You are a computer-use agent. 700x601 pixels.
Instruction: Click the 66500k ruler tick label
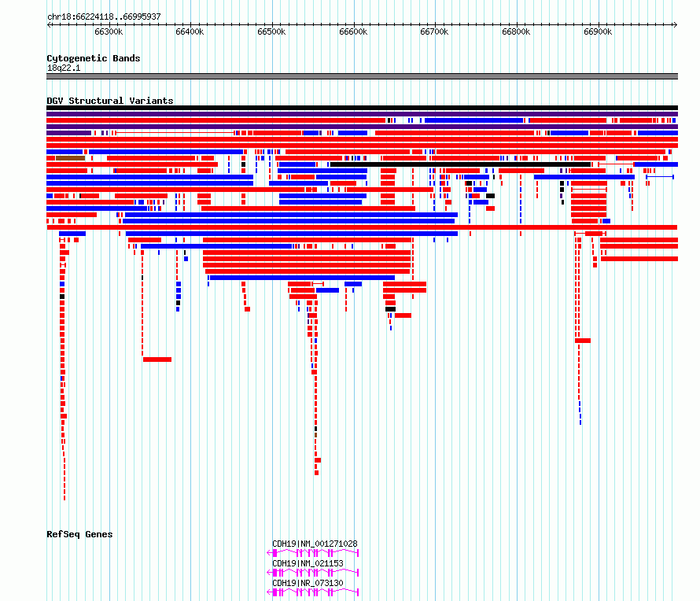(x=271, y=31)
